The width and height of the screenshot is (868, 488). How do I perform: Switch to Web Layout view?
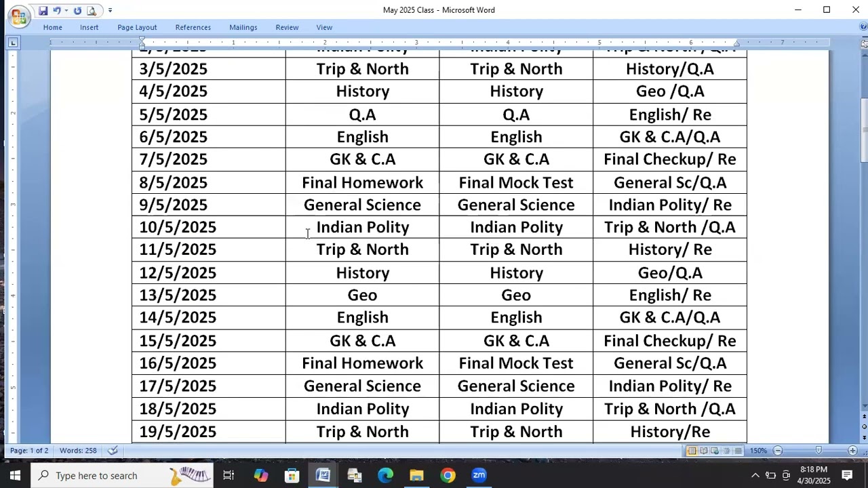coord(715,451)
